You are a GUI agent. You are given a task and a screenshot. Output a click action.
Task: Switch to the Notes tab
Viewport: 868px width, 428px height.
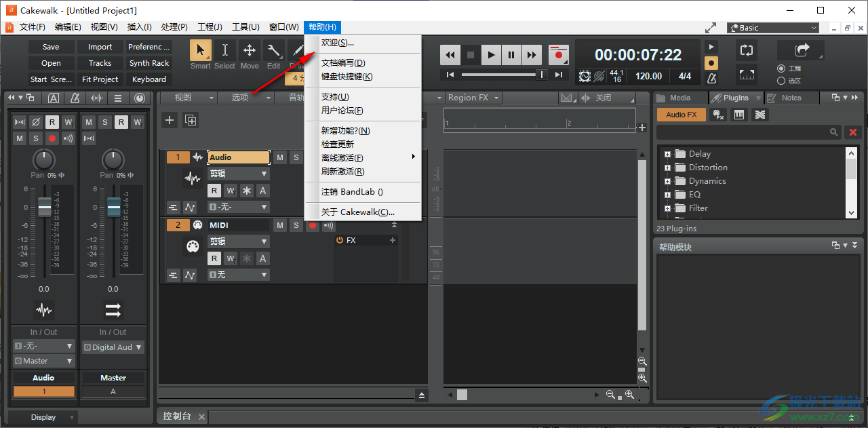pyautogui.click(x=791, y=97)
